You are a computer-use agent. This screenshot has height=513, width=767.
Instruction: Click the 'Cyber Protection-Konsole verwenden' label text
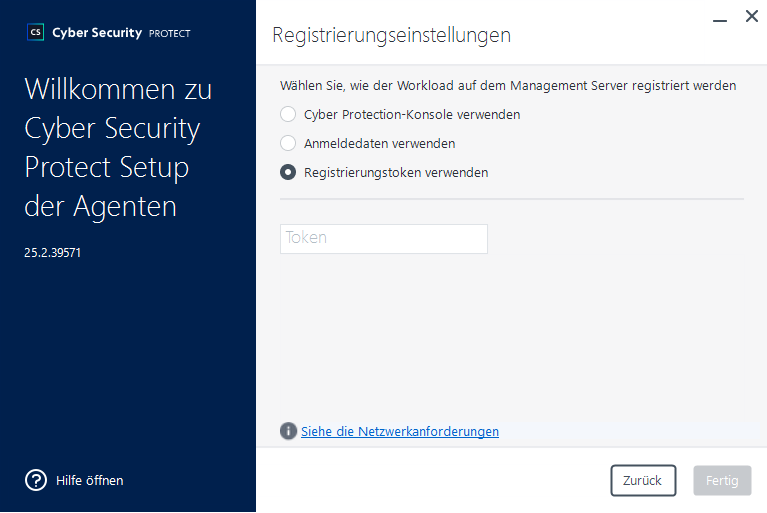click(x=411, y=114)
